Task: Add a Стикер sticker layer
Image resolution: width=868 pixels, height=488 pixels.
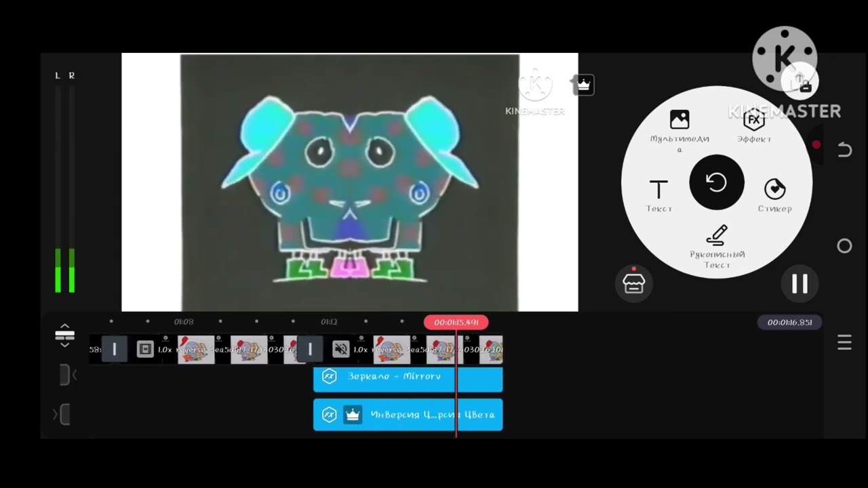Action: (774, 196)
